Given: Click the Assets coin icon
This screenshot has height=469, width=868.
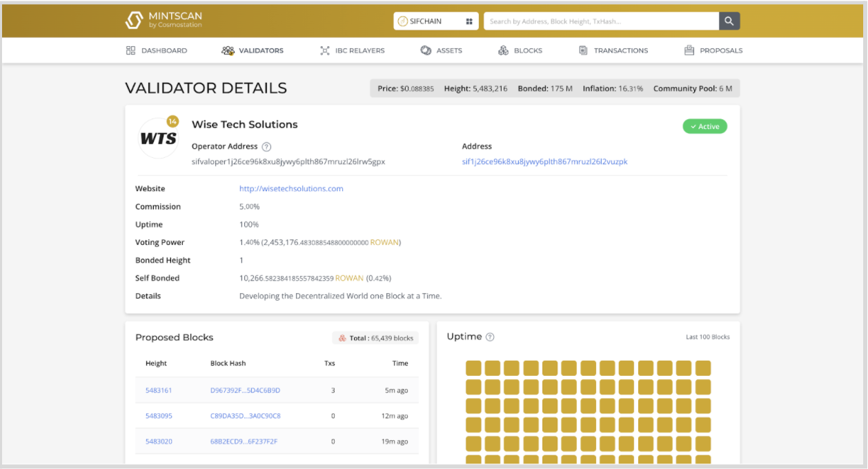Looking at the screenshot, I should click(x=426, y=50).
